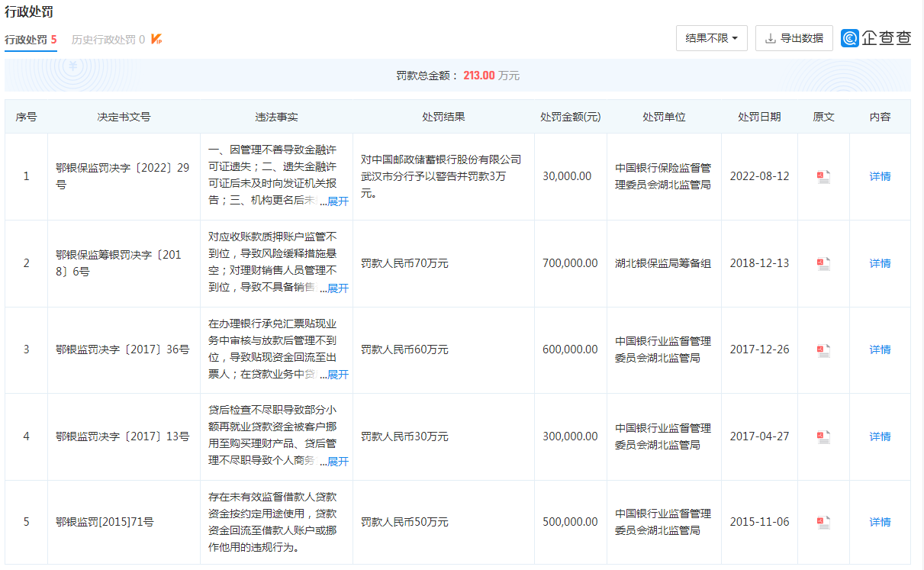This screenshot has width=924, height=570.
Task: Click the 行政处罚 section heading
Action: [29, 12]
